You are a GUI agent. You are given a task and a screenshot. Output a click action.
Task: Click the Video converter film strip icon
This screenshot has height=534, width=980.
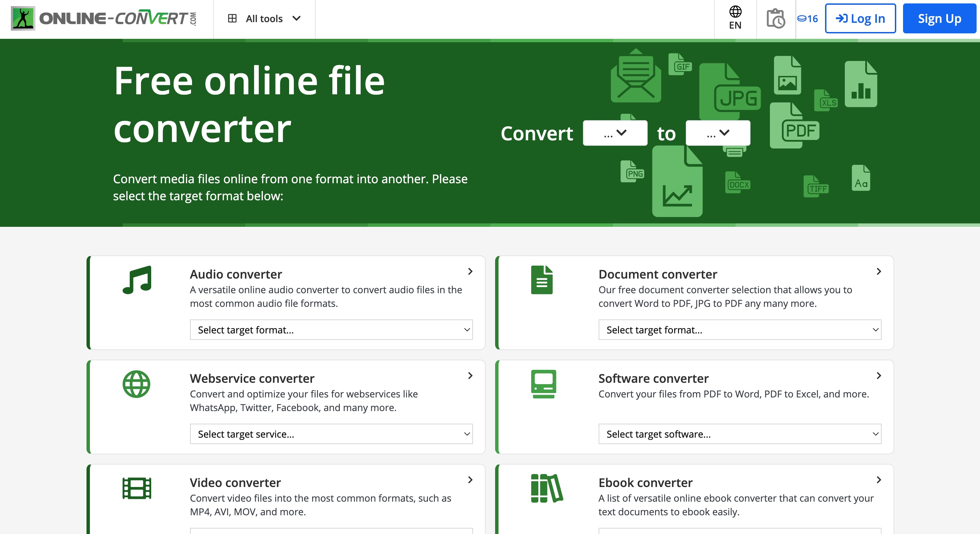tap(137, 488)
